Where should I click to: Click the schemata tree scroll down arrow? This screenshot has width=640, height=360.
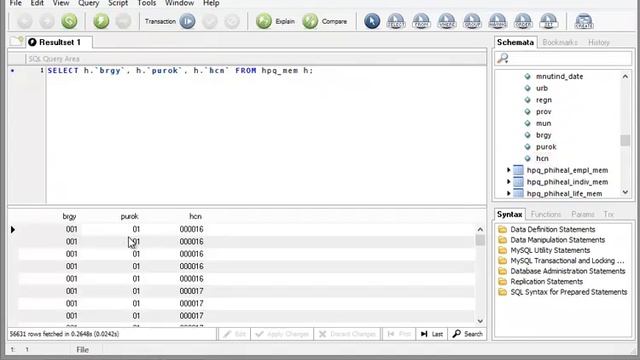625,192
